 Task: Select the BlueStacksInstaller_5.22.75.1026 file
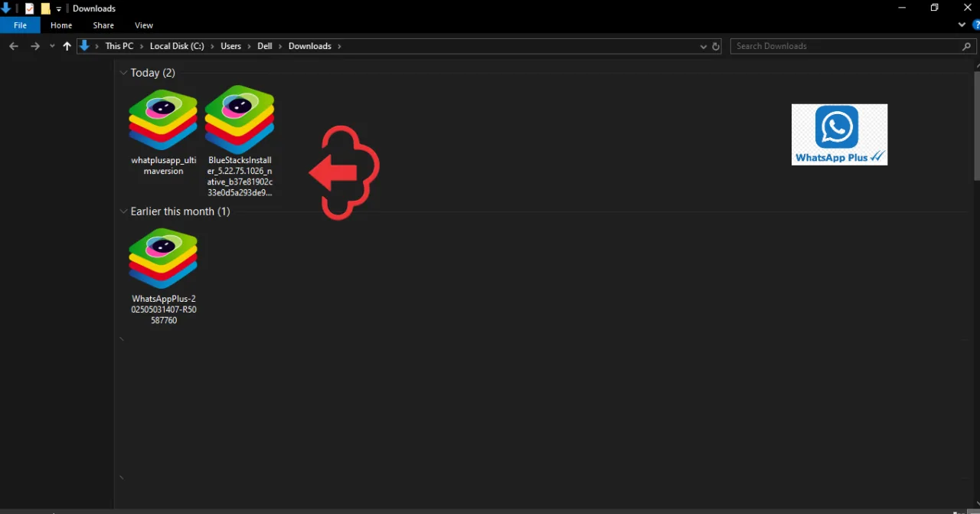pos(240,142)
